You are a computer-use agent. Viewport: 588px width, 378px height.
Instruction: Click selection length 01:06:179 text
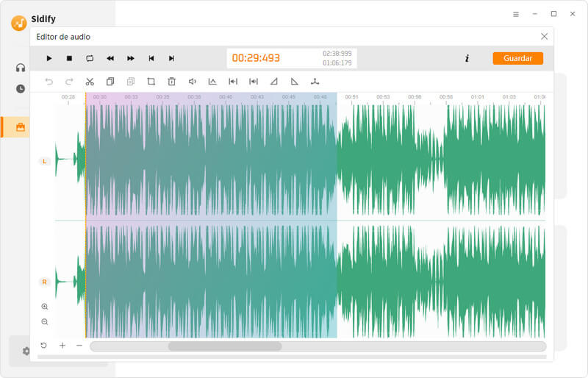tap(337, 63)
